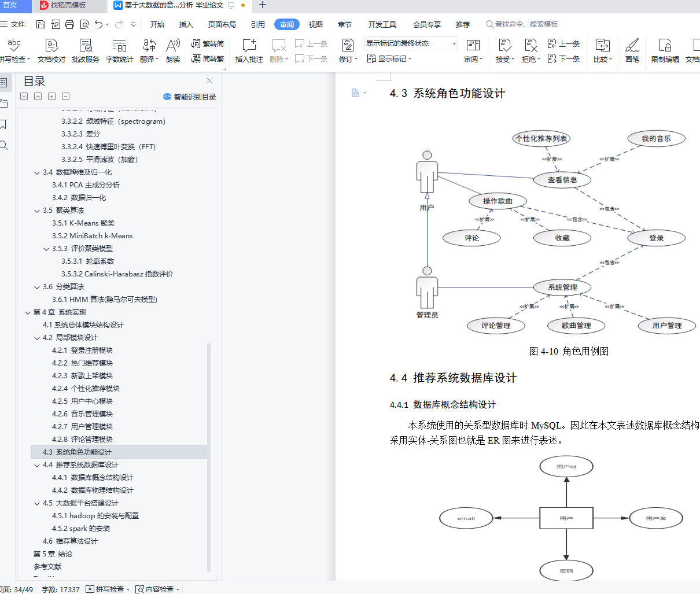Click the outline panel vertical scrollbar

pos(209,457)
